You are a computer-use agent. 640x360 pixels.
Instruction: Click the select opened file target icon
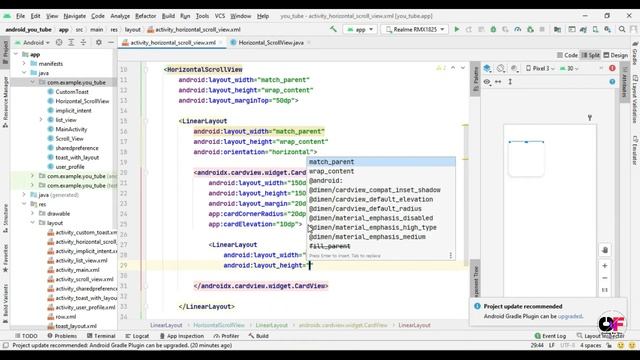coord(59,42)
